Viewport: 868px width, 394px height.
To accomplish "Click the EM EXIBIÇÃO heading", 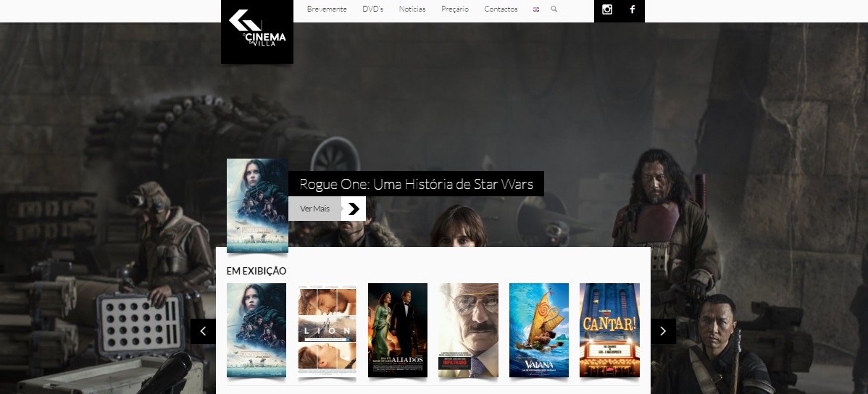I will pyautogui.click(x=256, y=271).
